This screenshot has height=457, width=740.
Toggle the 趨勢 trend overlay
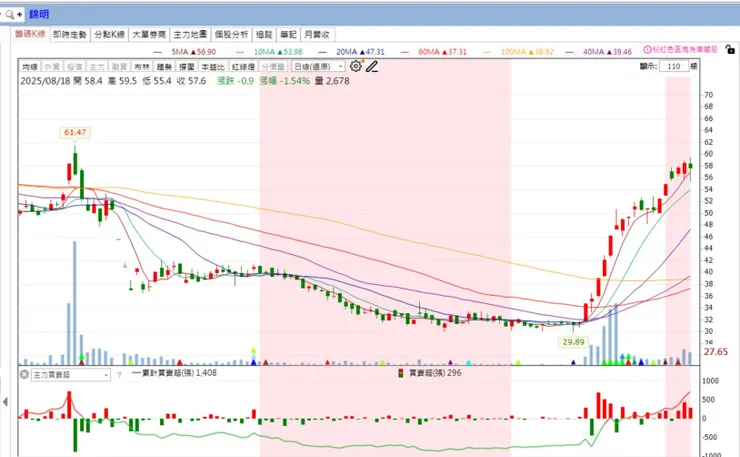[164, 67]
